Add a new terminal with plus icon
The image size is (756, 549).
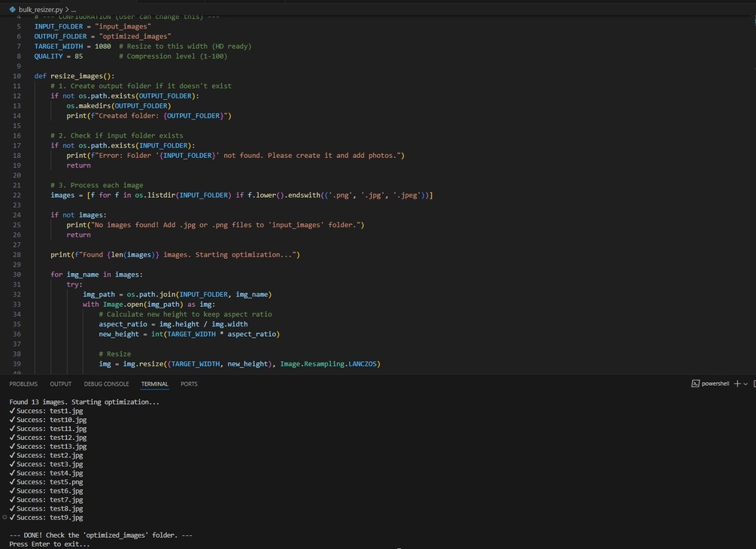737,384
